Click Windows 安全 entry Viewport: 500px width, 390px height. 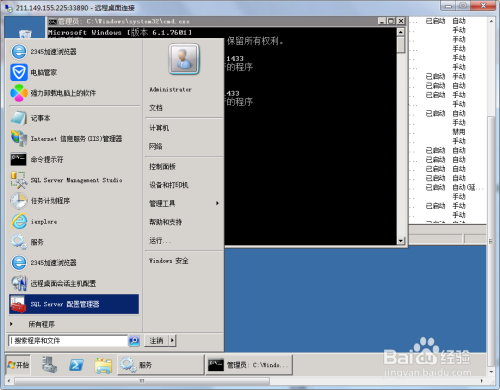(x=169, y=261)
